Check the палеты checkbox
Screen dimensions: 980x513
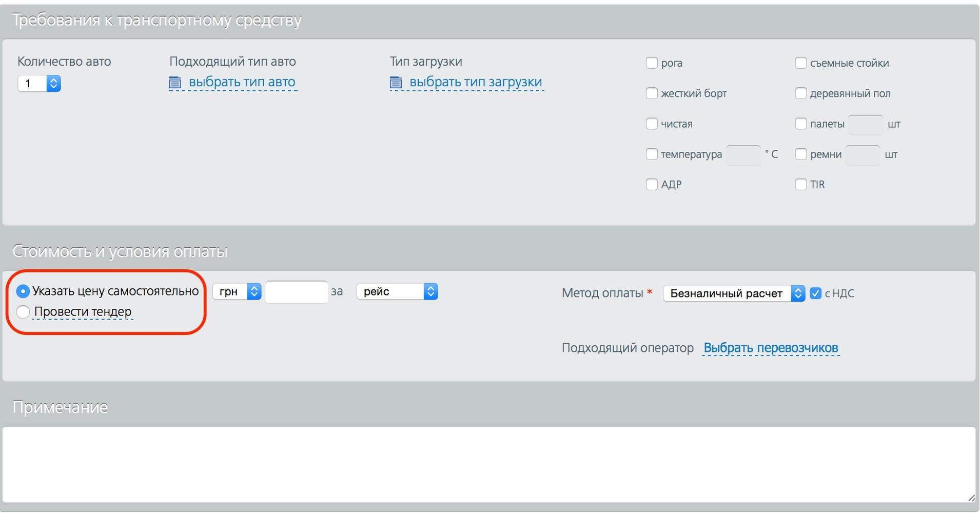click(x=801, y=124)
